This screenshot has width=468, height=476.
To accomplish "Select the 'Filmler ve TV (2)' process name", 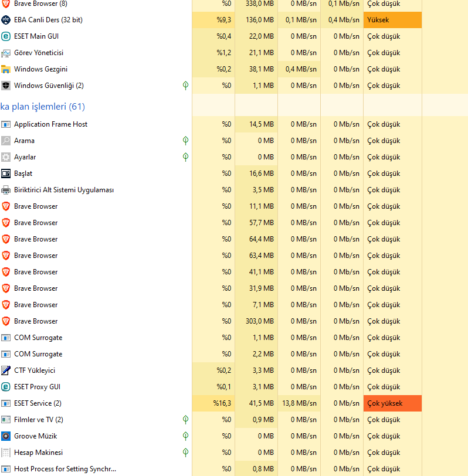I will point(39,420).
